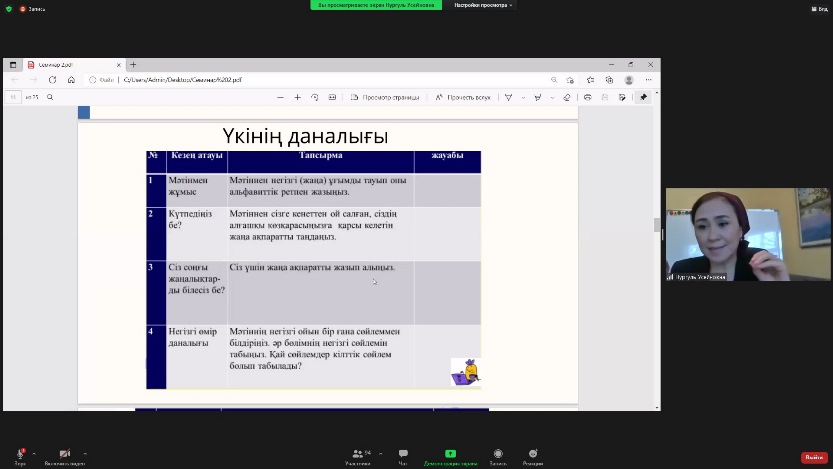Image resolution: width=833 pixels, height=469 pixels.
Task: Start recording with the Record icon
Action: click(498, 454)
